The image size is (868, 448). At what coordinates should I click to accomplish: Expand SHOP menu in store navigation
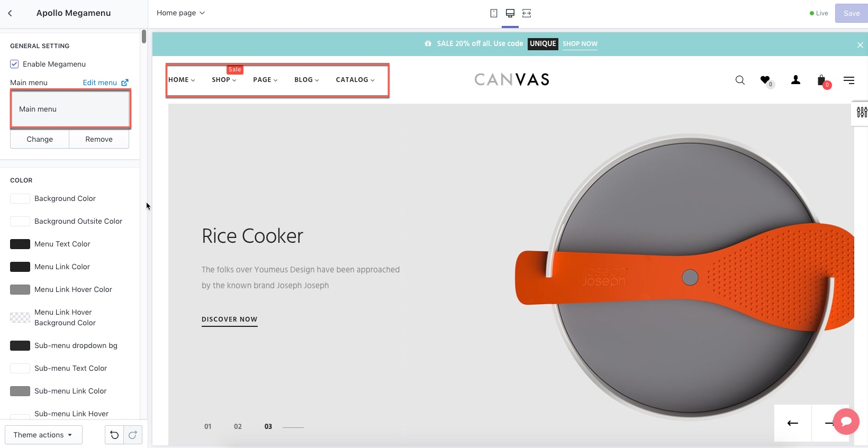point(224,80)
